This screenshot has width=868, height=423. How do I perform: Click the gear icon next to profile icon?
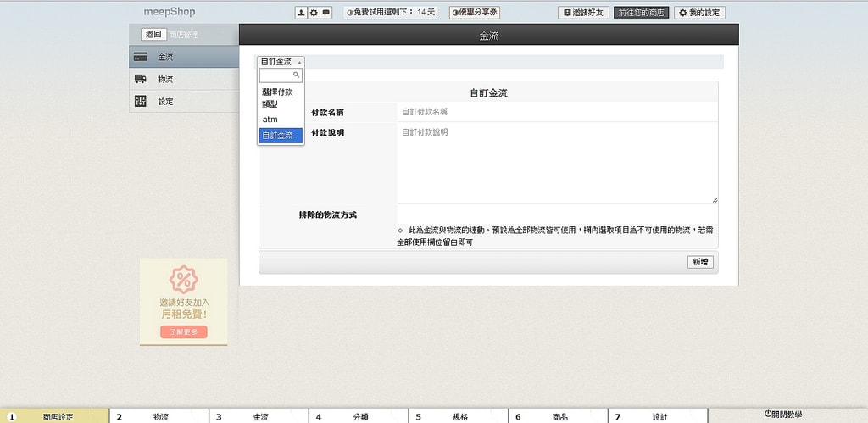pos(314,13)
